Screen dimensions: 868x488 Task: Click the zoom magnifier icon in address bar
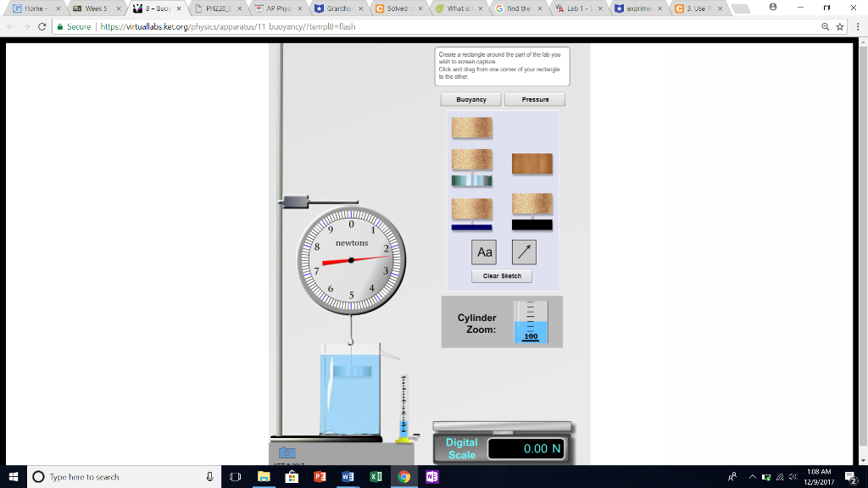(x=825, y=26)
